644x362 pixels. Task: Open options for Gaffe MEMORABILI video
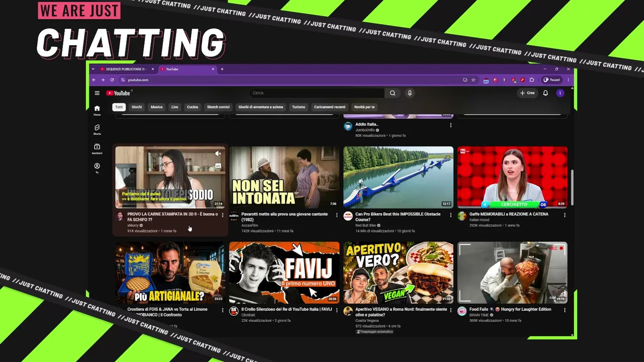point(565,215)
